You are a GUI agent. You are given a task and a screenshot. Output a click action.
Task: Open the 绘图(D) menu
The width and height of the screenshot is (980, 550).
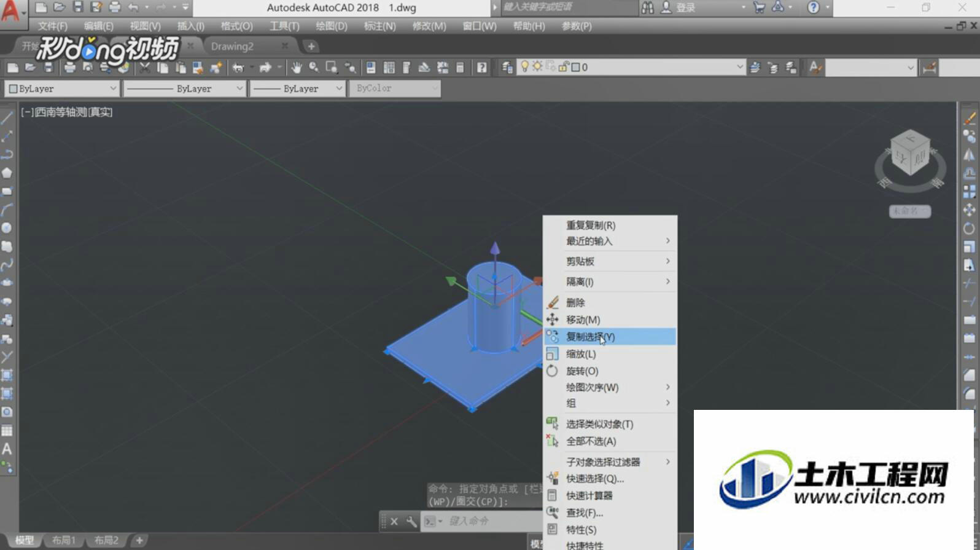332,26
